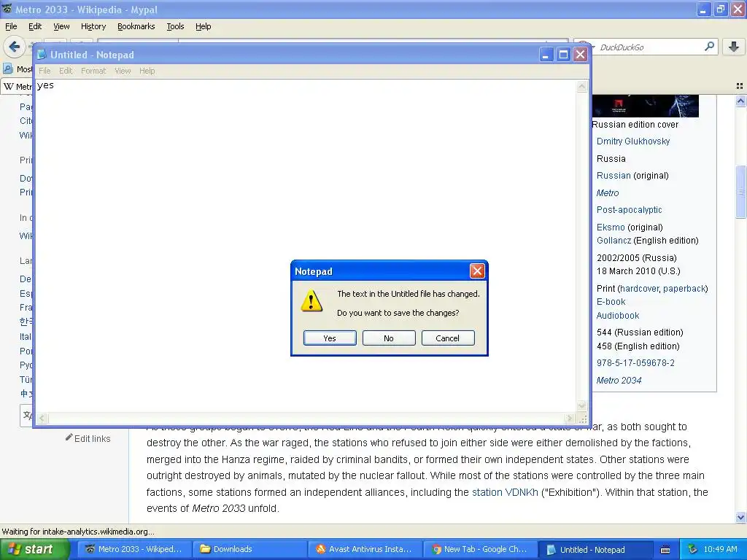
Task: Switch to Avast Antivirus Installer taskbar button
Action: [x=365, y=549]
